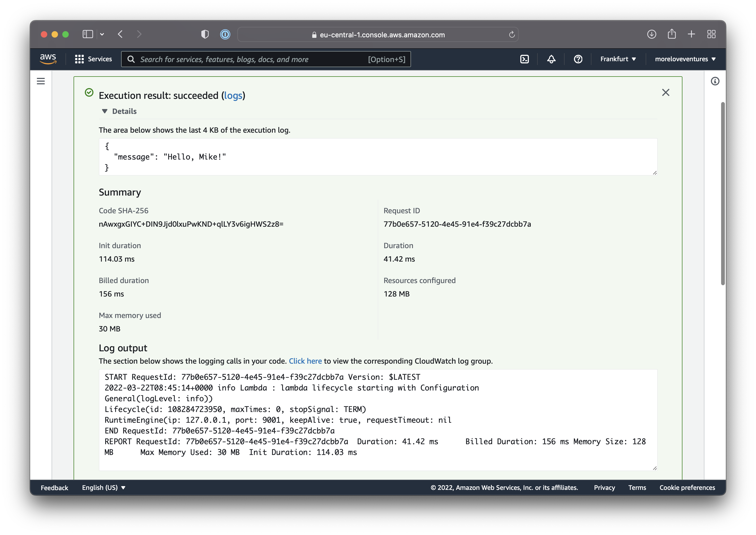Show Safari's tab overview grid
756x535 pixels.
711,34
